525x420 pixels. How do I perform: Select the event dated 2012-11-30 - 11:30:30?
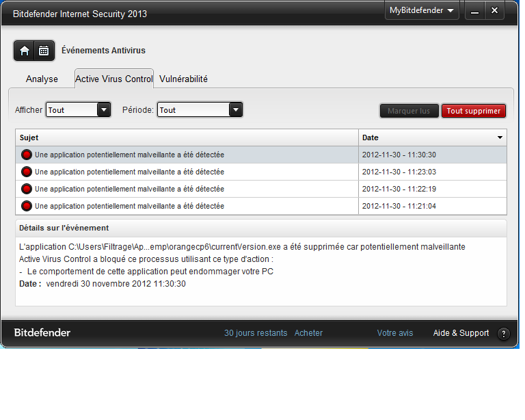click(261, 155)
